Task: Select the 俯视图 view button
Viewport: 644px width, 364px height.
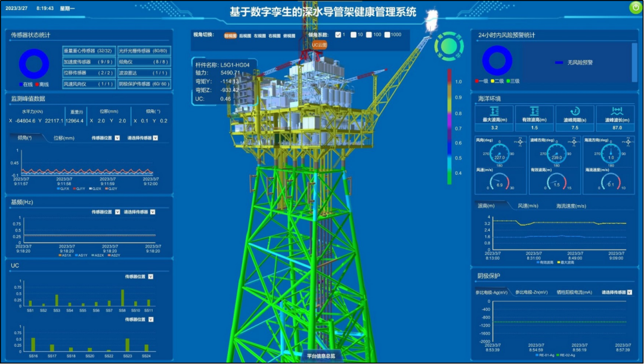Action: tap(289, 36)
